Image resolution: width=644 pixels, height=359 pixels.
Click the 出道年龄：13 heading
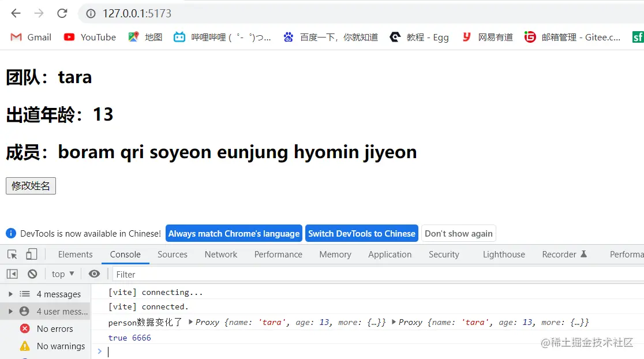(x=59, y=115)
